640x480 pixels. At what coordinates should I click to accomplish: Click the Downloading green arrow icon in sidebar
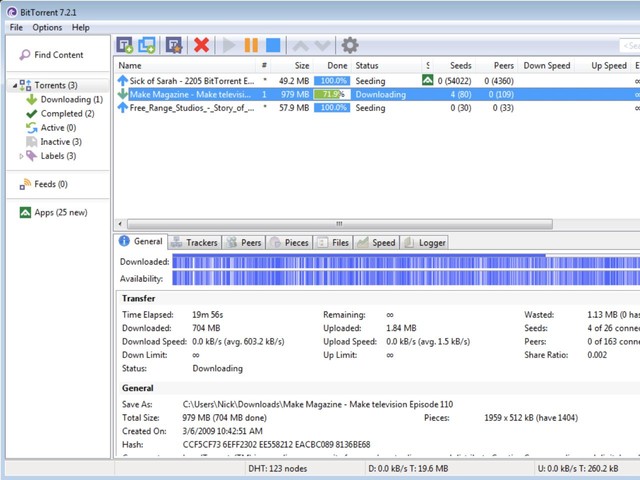(x=31, y=100)
